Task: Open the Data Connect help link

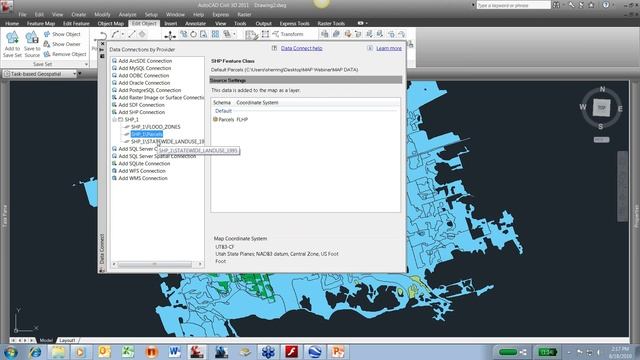Action: [302, 48]
